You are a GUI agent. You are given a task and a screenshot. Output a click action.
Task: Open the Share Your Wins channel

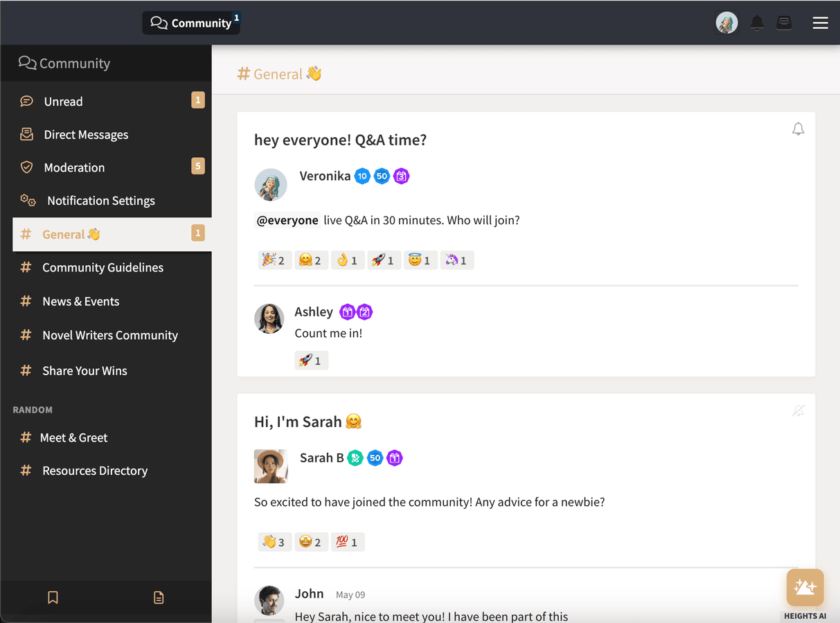coord(84,370)
